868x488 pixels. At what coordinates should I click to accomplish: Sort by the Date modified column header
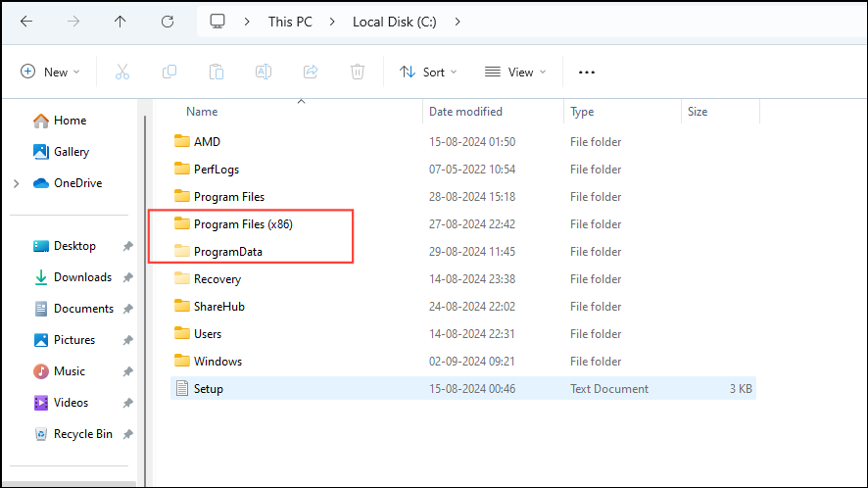(x=465, y=112)
